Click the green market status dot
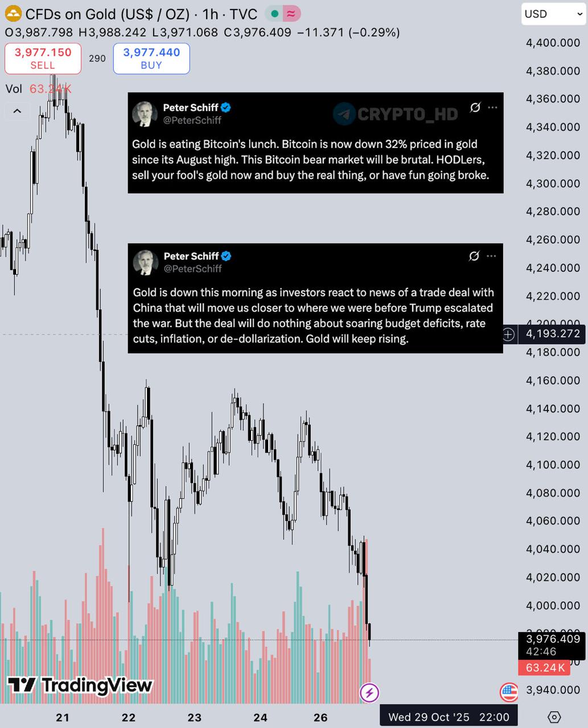Viewport: 588px width, 728px height. coord(275,14)
